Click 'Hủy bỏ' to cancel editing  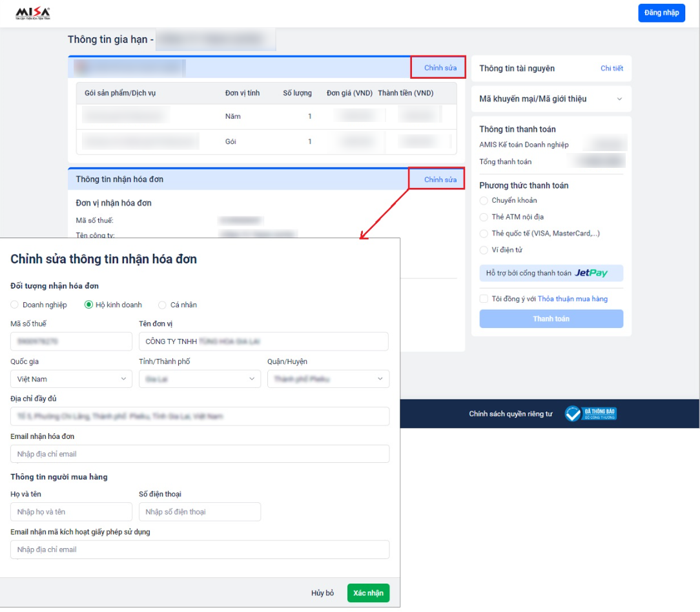(322, 593)
